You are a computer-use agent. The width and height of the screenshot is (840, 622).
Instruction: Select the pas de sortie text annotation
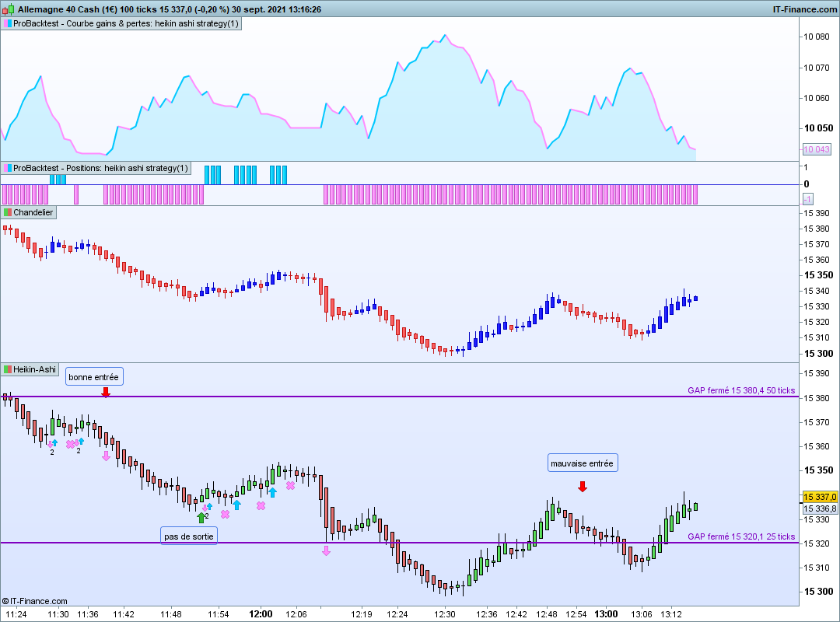[x=188, y=536]
